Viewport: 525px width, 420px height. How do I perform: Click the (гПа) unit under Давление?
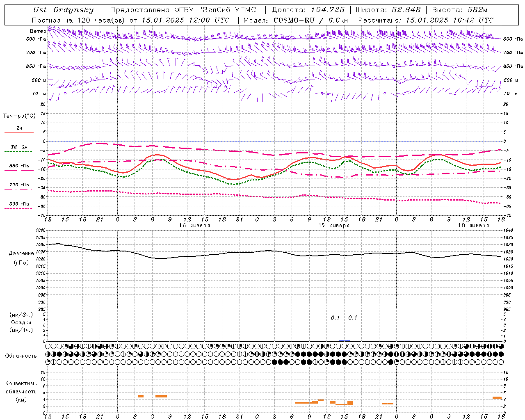tap(21, 263)
